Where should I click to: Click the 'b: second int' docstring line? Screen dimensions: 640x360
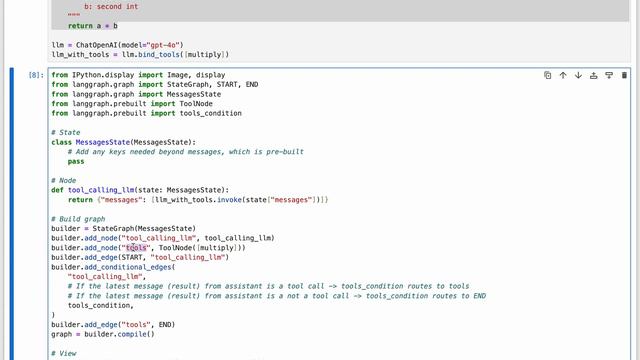(x=111, y=7)
